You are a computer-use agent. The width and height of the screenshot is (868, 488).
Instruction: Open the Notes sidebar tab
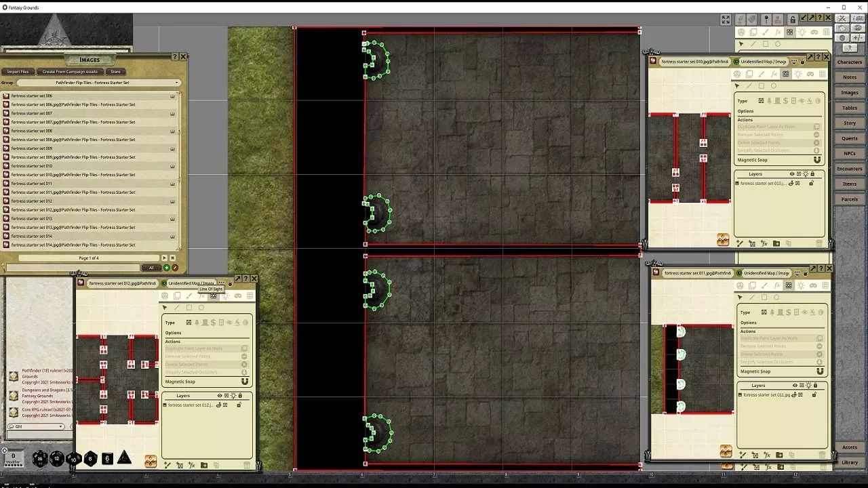(x=849, y=77)
